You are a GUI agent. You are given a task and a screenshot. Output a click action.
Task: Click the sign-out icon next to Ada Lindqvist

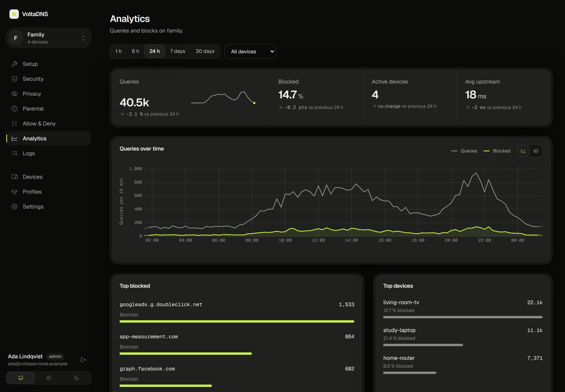click(83, 360)
